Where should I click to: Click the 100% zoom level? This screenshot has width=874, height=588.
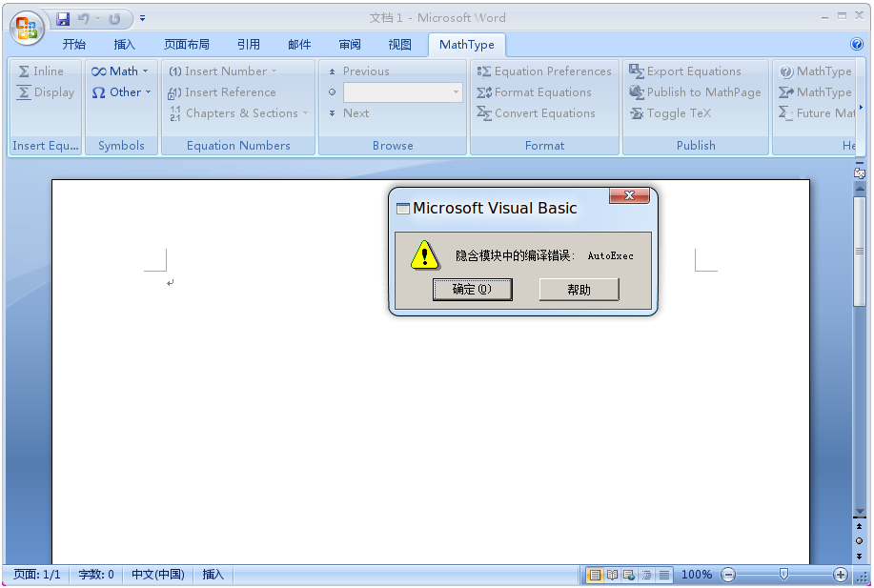pyautogui.click(x=696, y=575)
